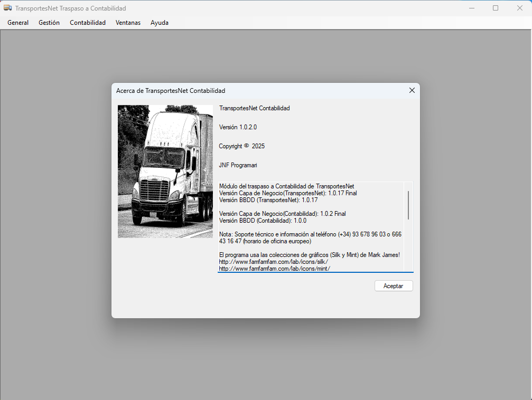Open the Contabilidad menu

pyautogui.click(x=87, y=23)
